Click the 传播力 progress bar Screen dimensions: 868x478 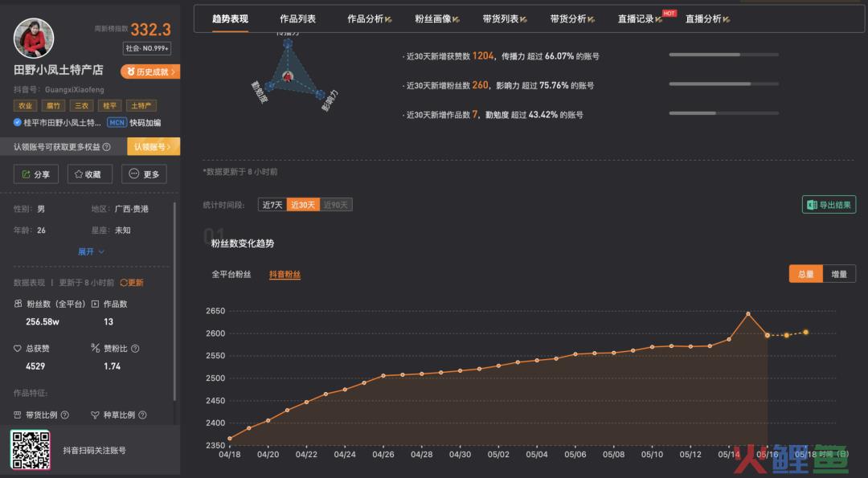[723, 55]
